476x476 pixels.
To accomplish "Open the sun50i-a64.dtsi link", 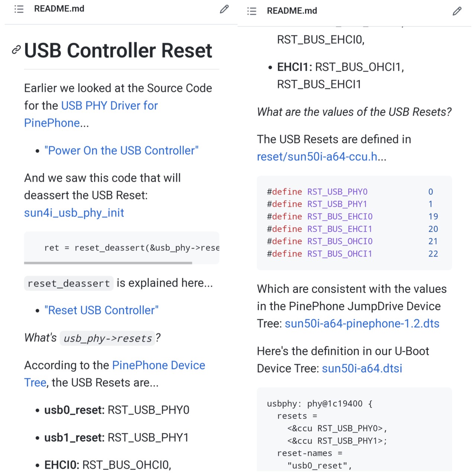I will (x=362, y=369).
